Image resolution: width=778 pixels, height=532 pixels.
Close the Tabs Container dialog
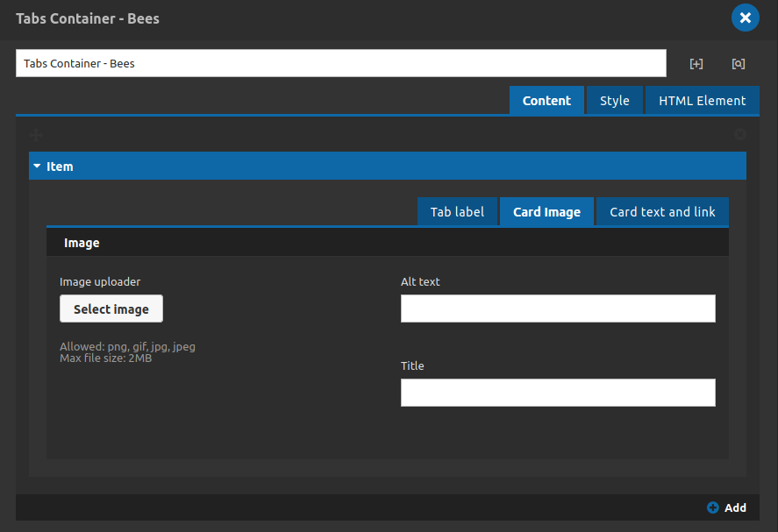pyautogui.click(x=745, y=18)
